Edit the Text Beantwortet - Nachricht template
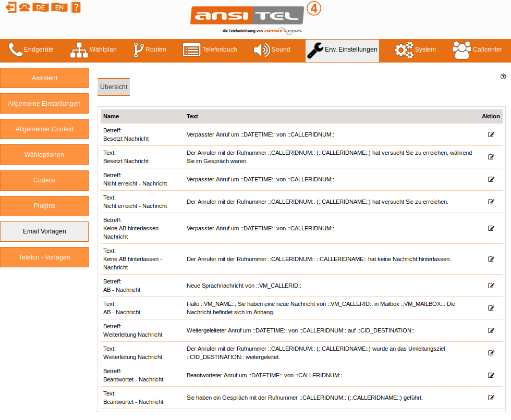Image resolution: width=511 pixels, height=420 pixels. (x=491, y=398)
